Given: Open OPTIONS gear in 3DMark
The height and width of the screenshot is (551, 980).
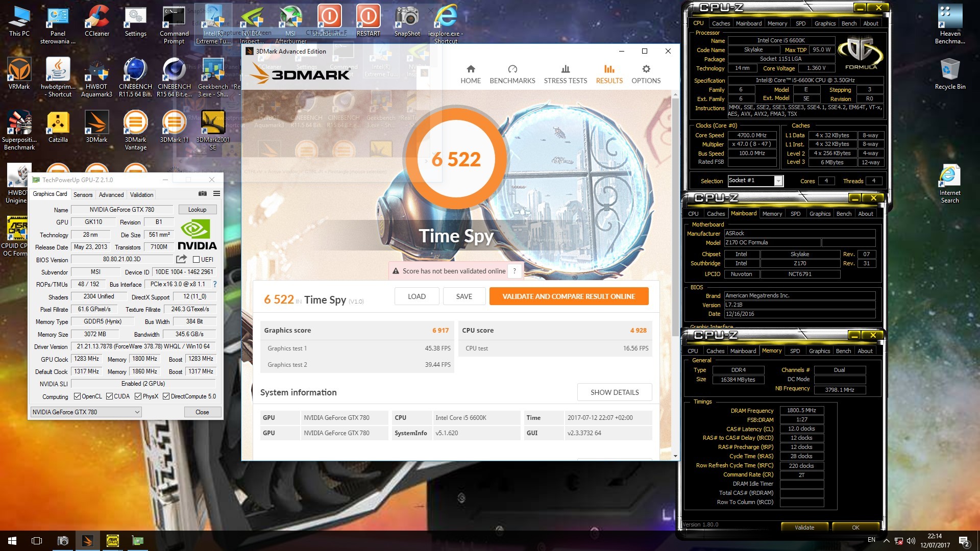Looking at the screenshot, I should [646, 74].
